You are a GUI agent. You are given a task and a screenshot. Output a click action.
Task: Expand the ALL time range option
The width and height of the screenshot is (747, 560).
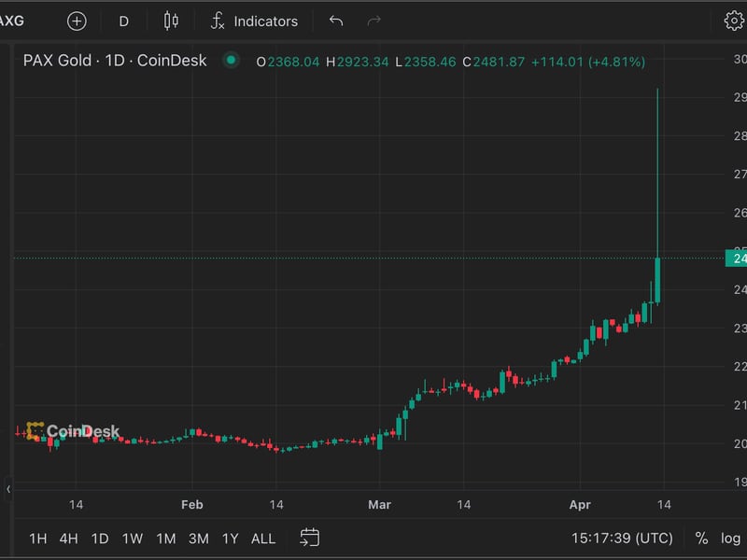262,539
